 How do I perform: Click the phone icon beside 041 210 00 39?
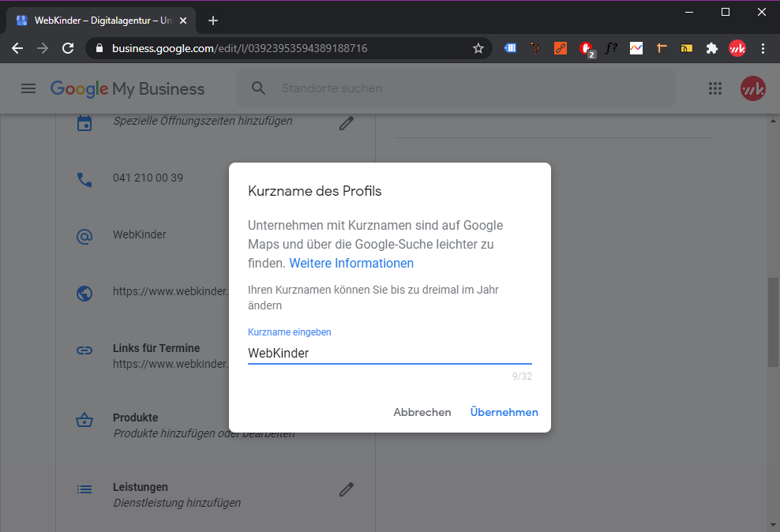pos(84,179)
